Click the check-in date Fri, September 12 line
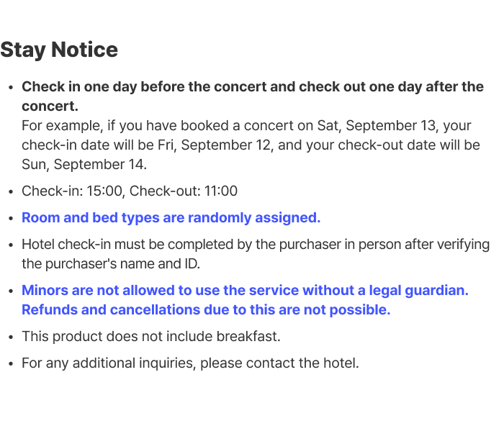The height and width of the screenshot is (444, 504). pos(251,145)
